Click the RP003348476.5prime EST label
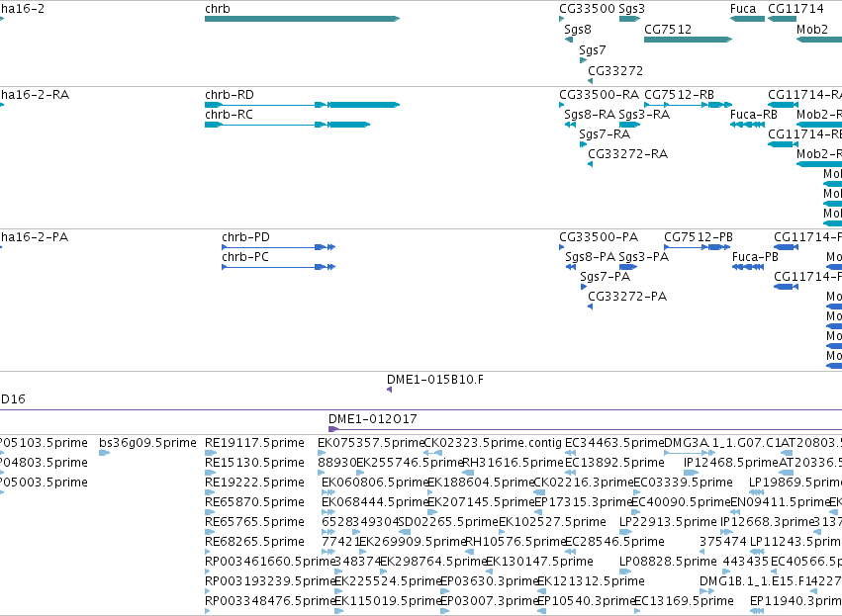 pos(269,601)
